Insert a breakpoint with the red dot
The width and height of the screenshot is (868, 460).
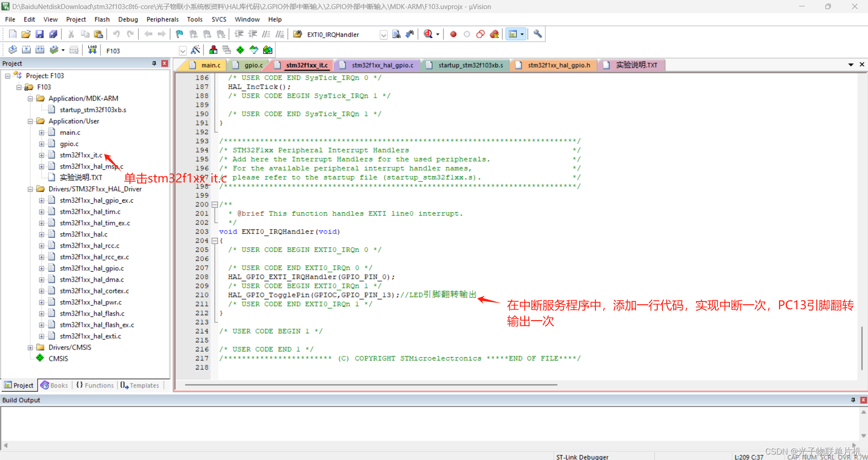click(x=453, y=34)
